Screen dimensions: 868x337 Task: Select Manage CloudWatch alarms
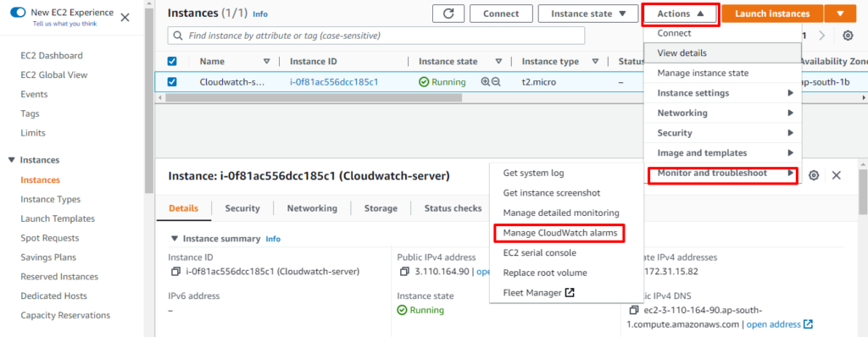pos(559,233)
